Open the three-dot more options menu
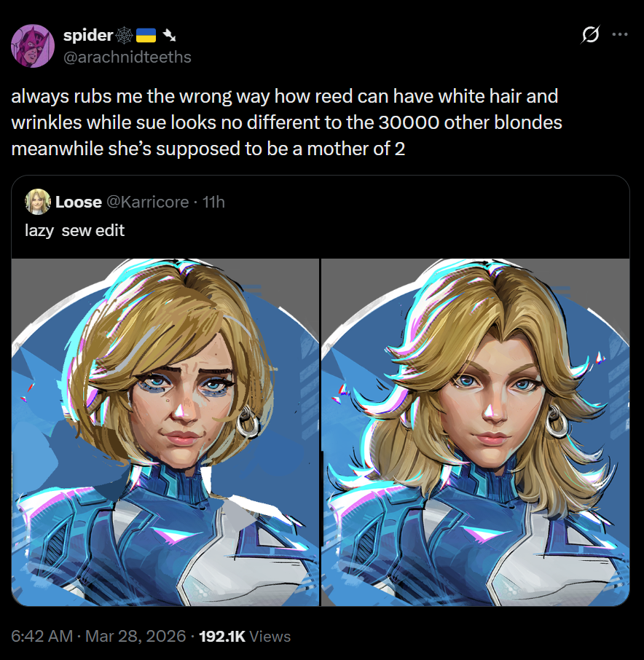This screenshot has height=660, width=644. (620, 34)
